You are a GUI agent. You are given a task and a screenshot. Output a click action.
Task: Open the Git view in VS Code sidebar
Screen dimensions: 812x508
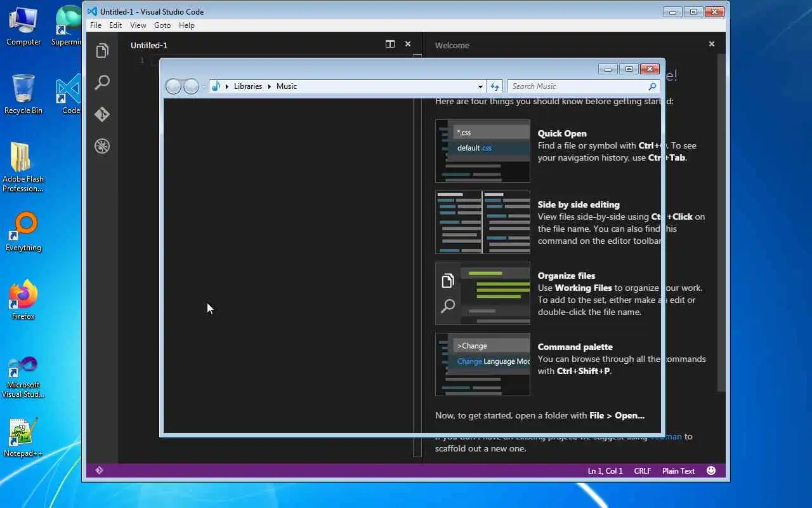point(102,114)
